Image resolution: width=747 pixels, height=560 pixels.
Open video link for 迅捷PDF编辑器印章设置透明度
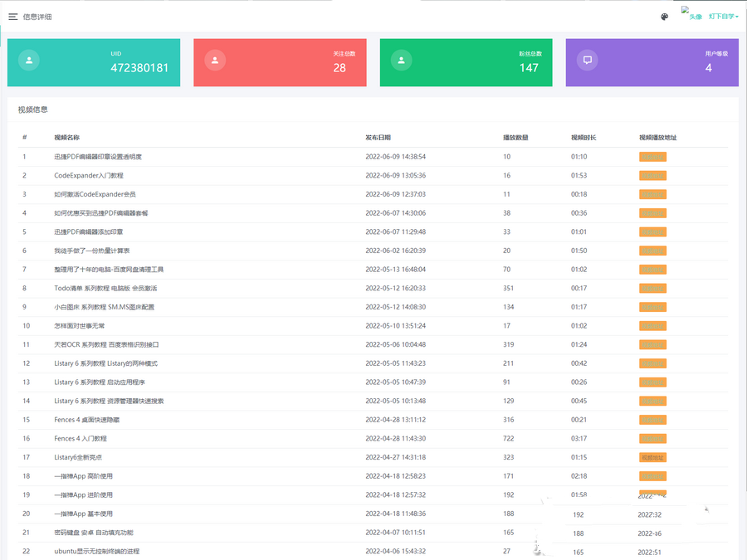(x=652, y=157)
